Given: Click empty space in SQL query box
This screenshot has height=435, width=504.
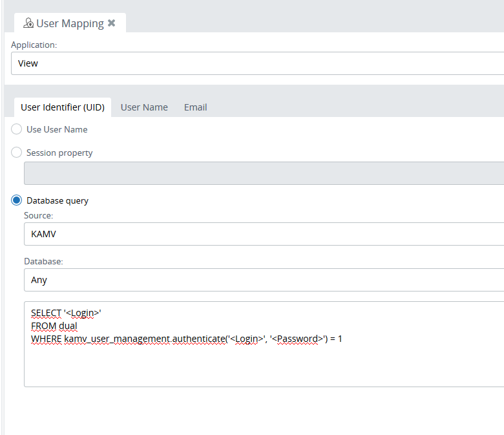Looking at the screenshot, I should coord(258,365).
